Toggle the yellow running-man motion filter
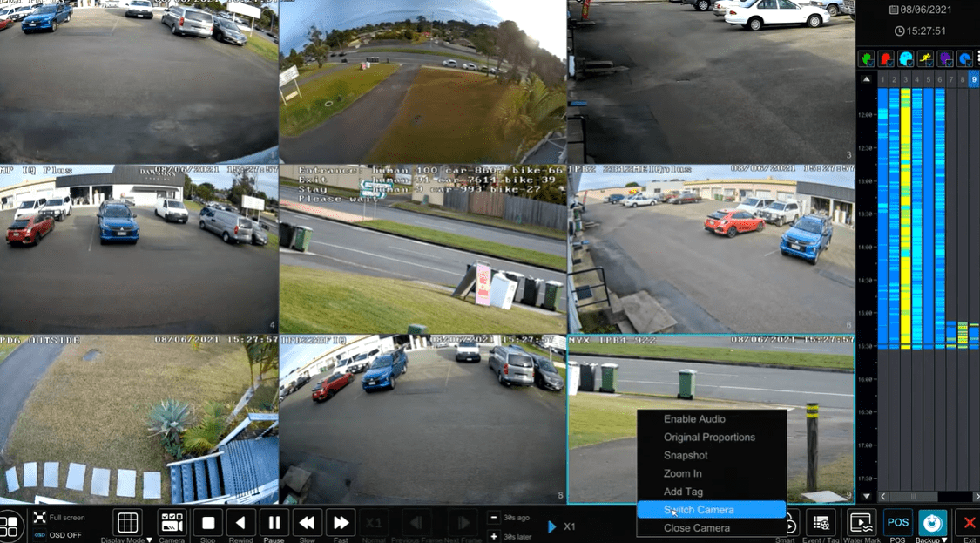The height and width of the screenshot is (543, 980). [925, 58]
